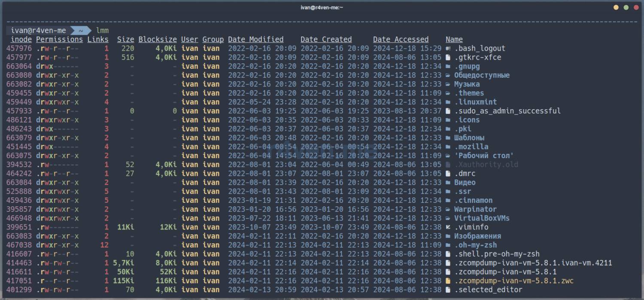Click the folder icon beside VirtualBoxVMs
644x300 pixels.
pos(448,218)
